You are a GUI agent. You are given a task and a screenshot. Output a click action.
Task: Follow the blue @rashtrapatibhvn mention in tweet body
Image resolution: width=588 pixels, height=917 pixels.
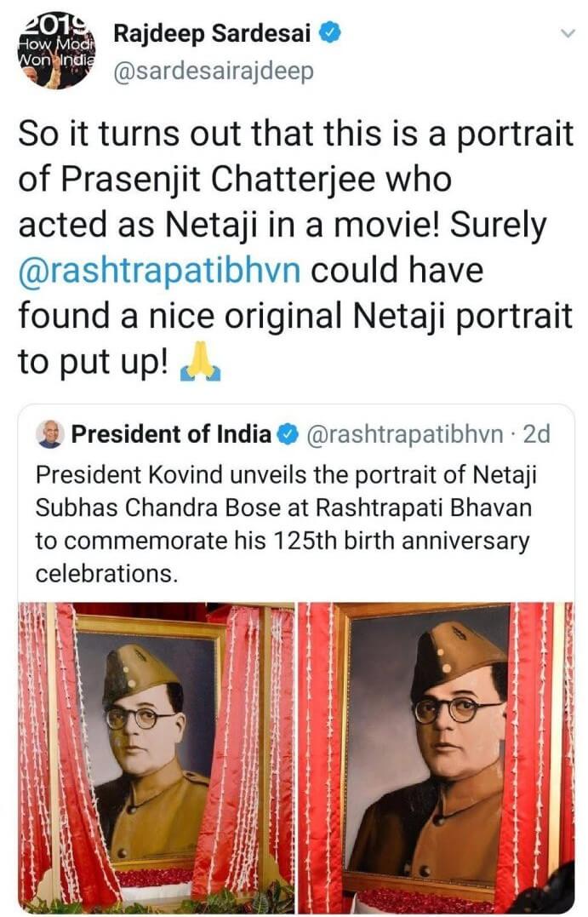(159, 272)
